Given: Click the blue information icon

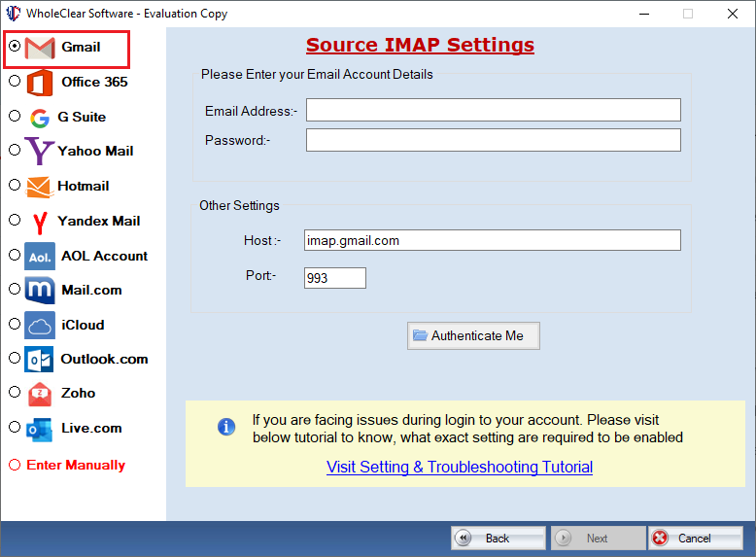Looking at the screenshot, I should (x=226, y=427).
